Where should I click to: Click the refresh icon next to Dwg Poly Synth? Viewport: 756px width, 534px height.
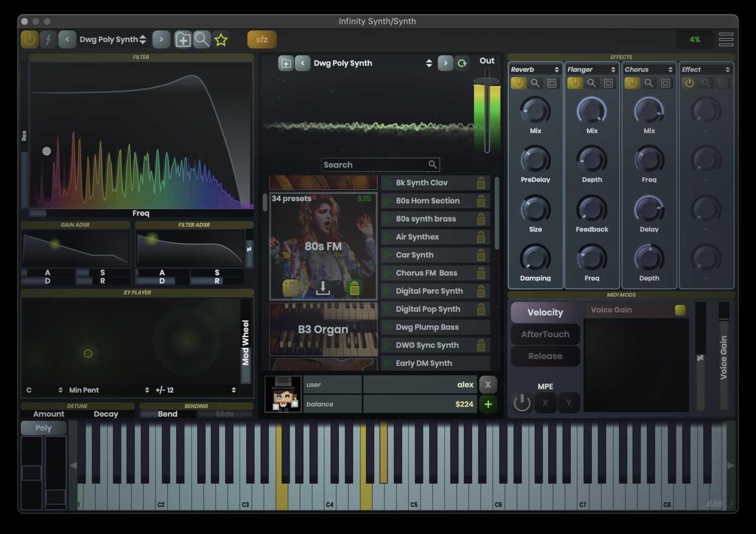click(463, 63)
